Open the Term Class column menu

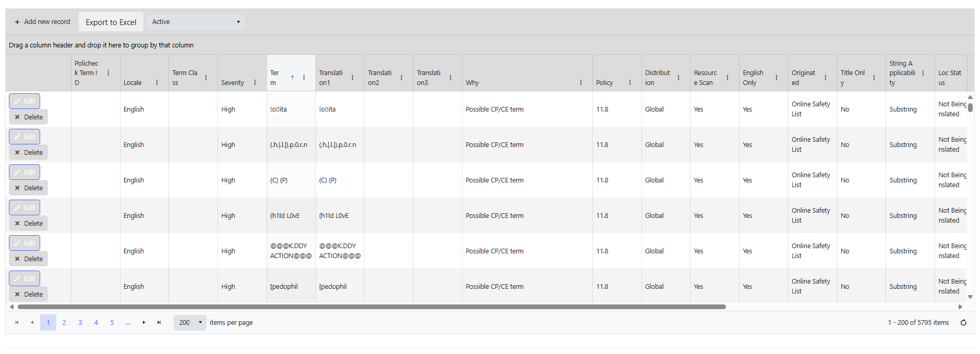pyautogui.click(x=206, y=78)
